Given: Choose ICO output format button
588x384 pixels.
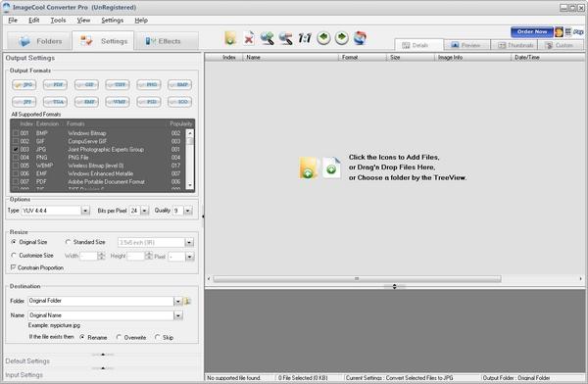Looking at the screenshot, I should point(180,102).
